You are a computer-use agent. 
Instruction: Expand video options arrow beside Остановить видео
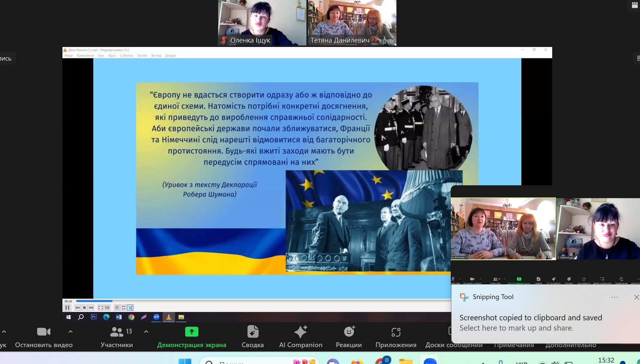click(71, 332)
